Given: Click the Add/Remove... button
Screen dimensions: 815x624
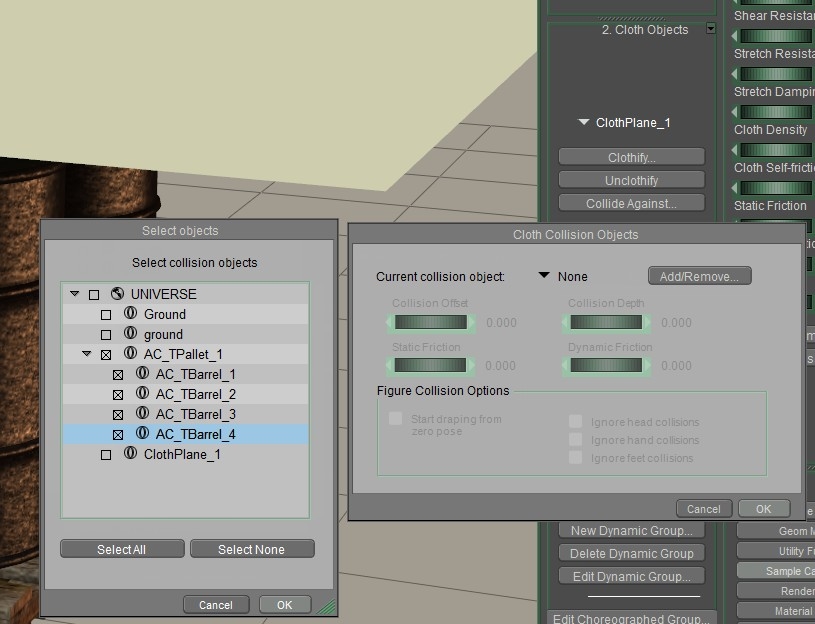Looking at the screenshot, I should coord(699,276).
